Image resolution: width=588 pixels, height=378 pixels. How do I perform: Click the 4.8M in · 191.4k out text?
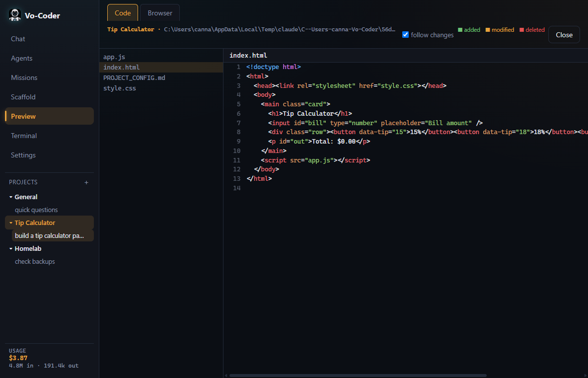pos(44,366)
